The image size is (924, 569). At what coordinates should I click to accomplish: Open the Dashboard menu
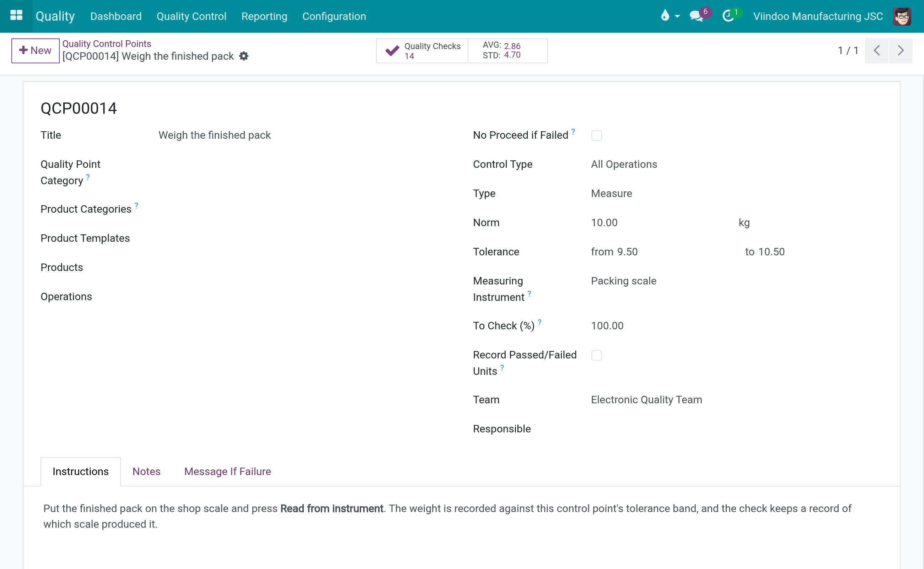click(116, 16)
